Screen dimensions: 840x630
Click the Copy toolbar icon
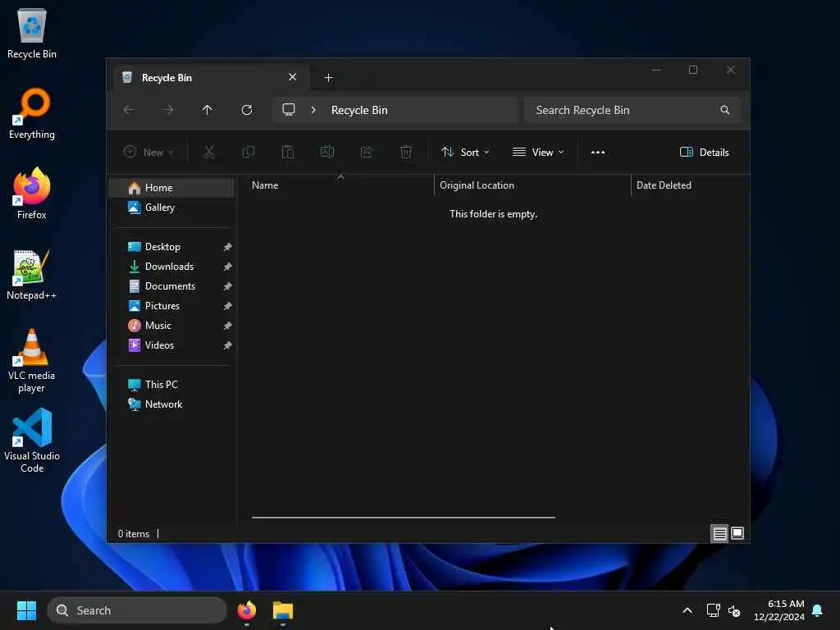click(249, 152)
